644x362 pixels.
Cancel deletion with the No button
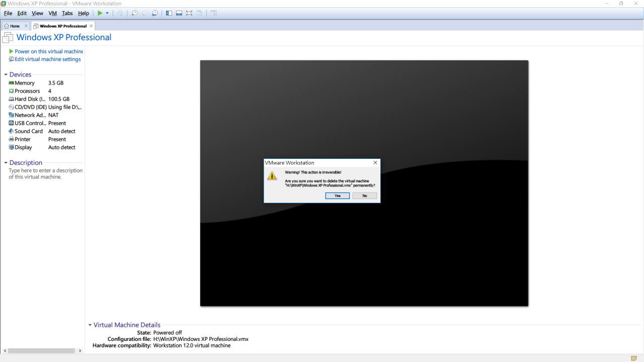click(365, 196)
